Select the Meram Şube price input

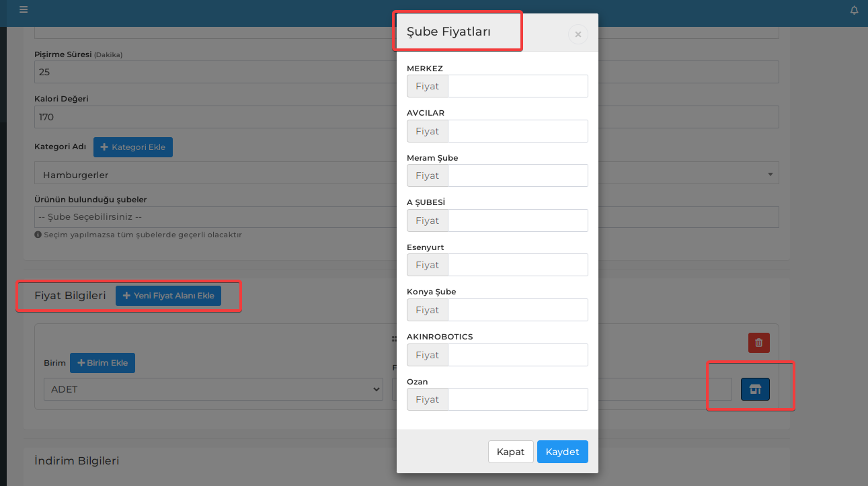[x=518, y=175]
